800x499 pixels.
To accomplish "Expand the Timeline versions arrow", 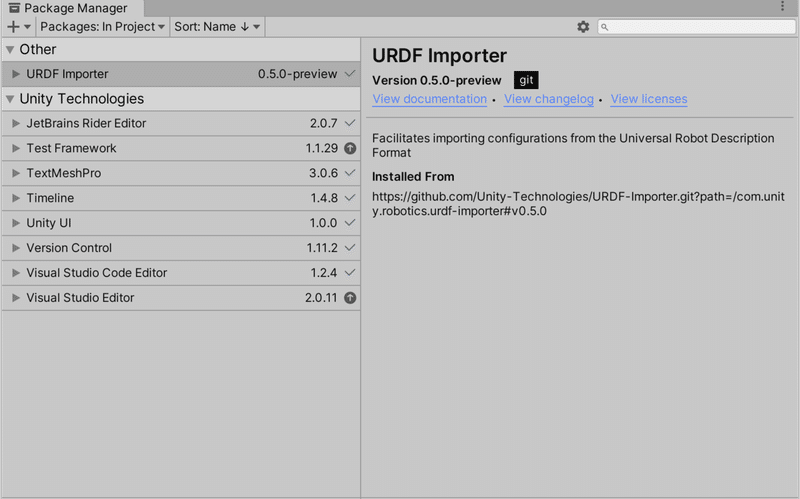I will tap(16, 198).
